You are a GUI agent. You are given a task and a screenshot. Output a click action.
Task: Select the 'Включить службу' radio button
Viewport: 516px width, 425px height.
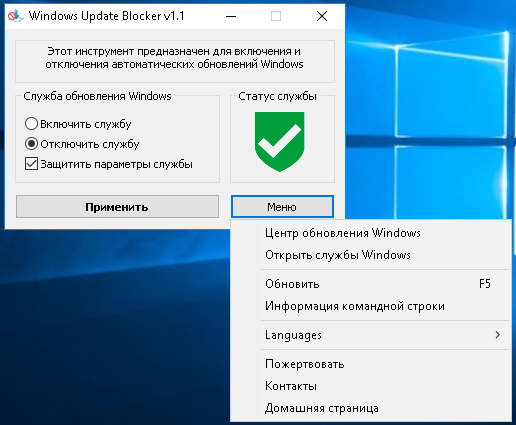[x=31, y=124]
